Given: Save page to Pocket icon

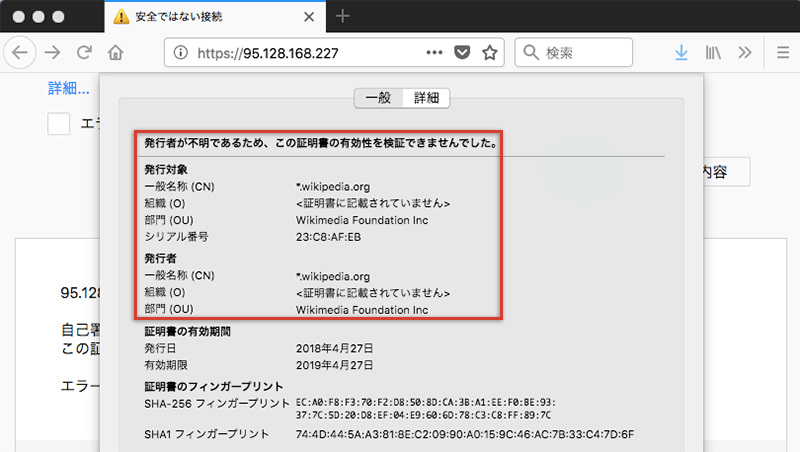Looking at the screenshot, I should tap(462, 52).
